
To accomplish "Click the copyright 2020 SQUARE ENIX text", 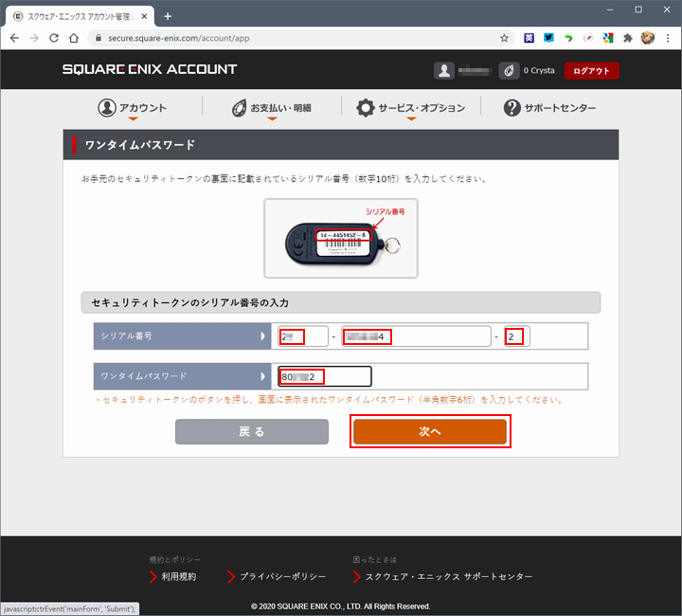I will (341, 607).
